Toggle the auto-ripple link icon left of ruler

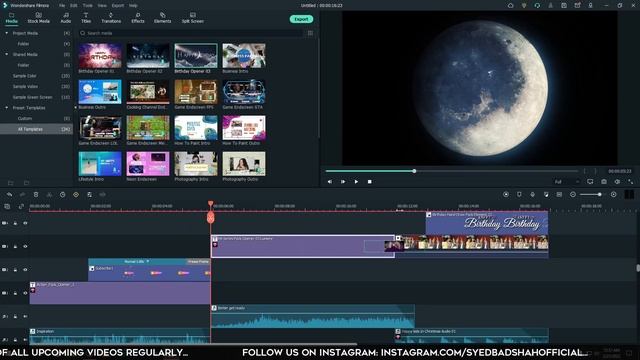click(x=21, y=207)
